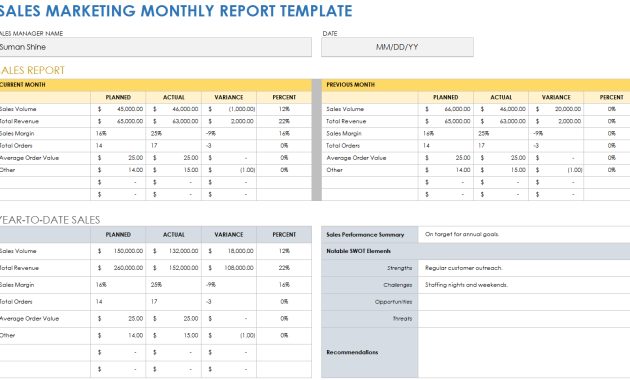The height and width of the screenshot is (380, 630).
Task: Select the Current Month table header
Action: click(x=155, y=85)
